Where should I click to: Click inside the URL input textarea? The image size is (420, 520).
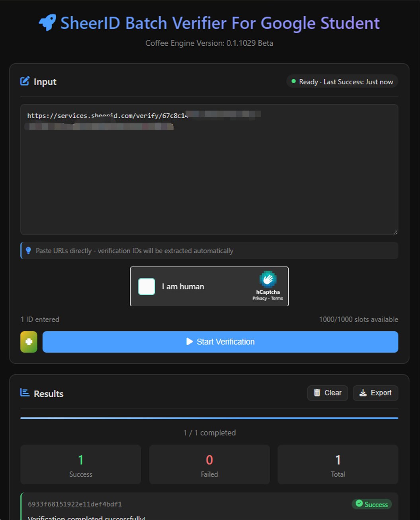(209, 169)
